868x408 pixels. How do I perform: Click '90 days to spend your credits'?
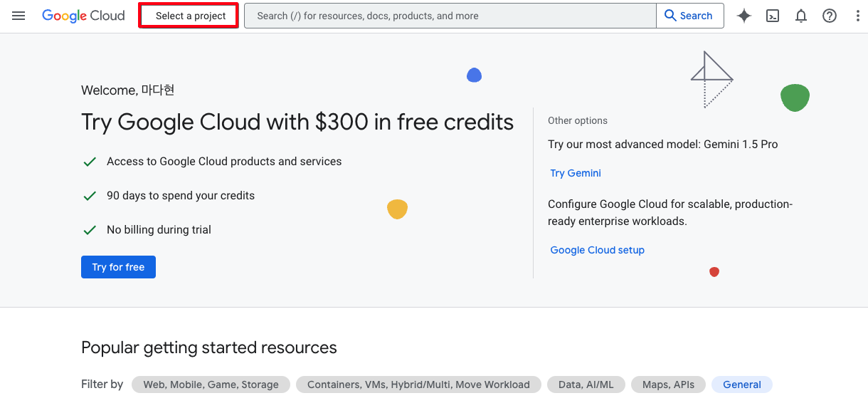(x=181, y=196)
